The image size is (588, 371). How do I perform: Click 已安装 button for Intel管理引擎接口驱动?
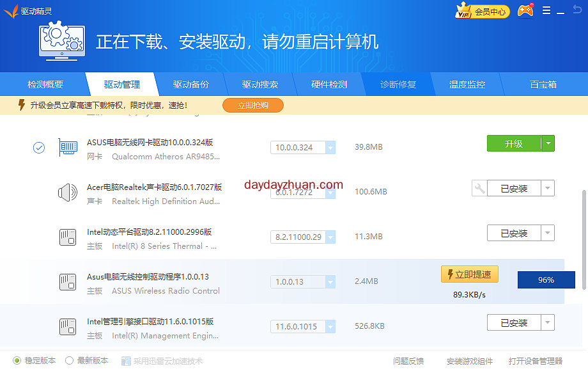tap(514, 322)
